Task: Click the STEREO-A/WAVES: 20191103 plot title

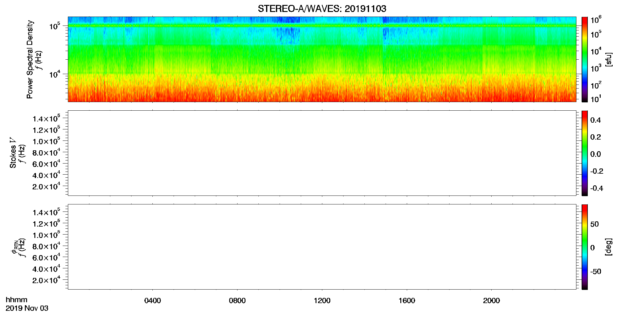Action: (322, 9)
